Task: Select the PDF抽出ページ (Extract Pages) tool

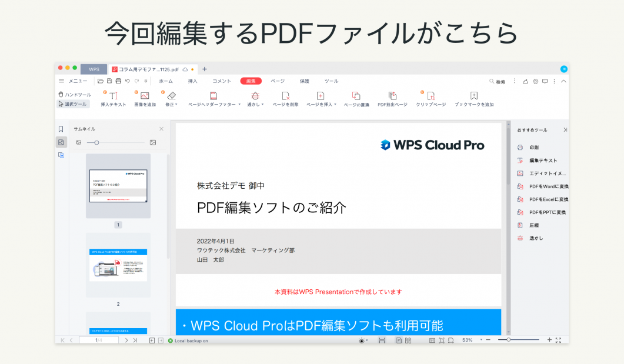Action: 392,100
